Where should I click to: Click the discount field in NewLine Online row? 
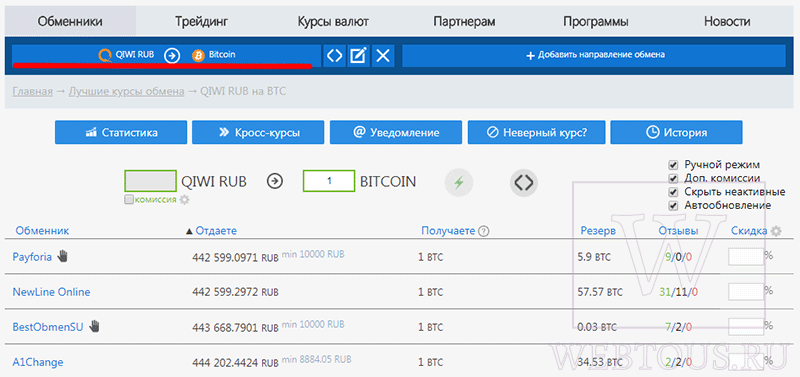tap(745, 292)
